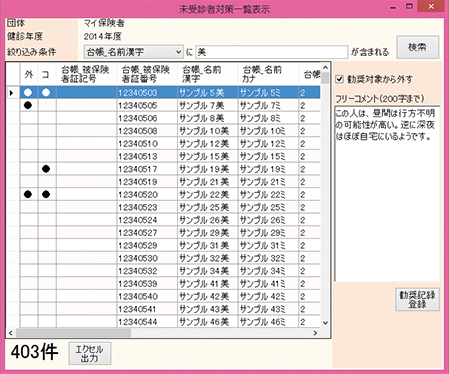Click the 検索 search button

(x=417, y=47)
